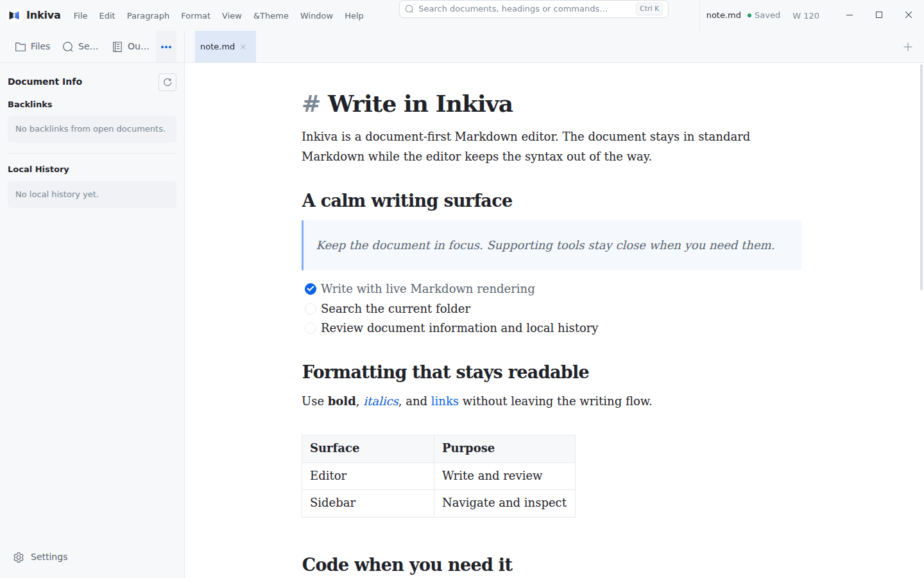
Task: Click the 'Editor' table cell
Action: [368, 476]
